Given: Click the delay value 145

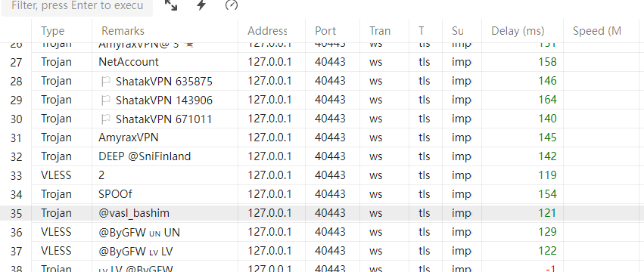Looking at the screenshot, I should (x=547, y=138).
